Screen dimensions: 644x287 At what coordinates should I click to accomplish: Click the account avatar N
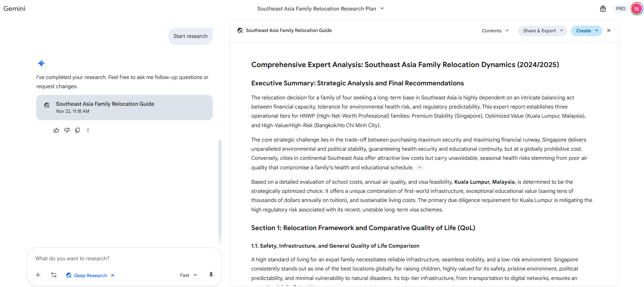pyautogui.click(x=636, y=9)
